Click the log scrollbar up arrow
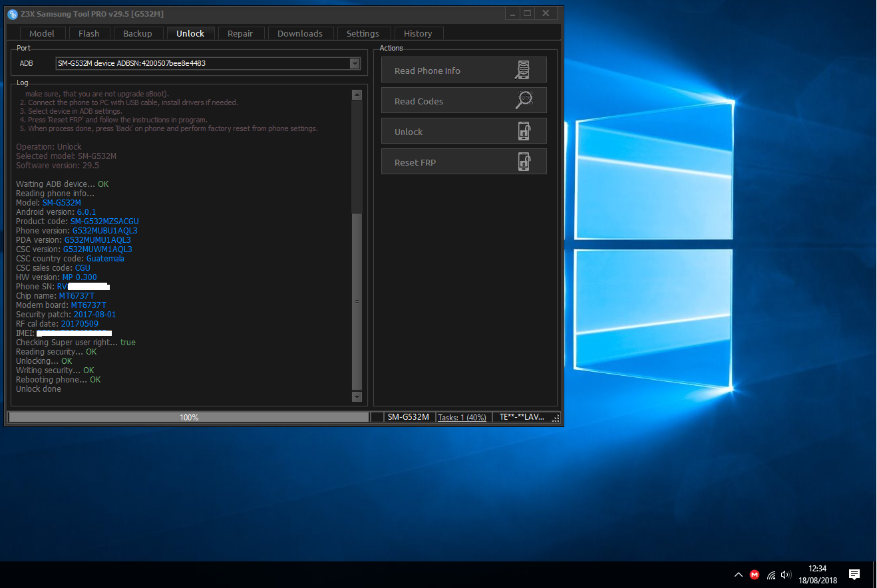The image size is (877, 588). 357,94
